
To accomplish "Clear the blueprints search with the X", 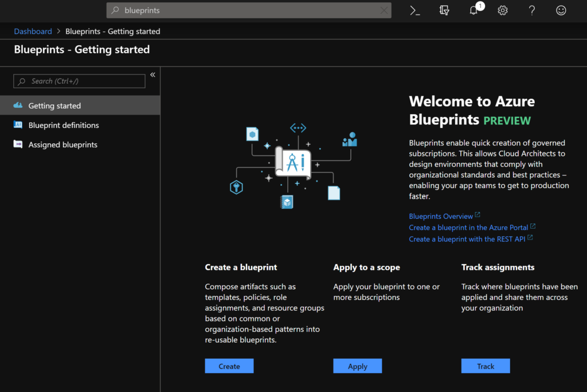I will (x=384, y=10).
